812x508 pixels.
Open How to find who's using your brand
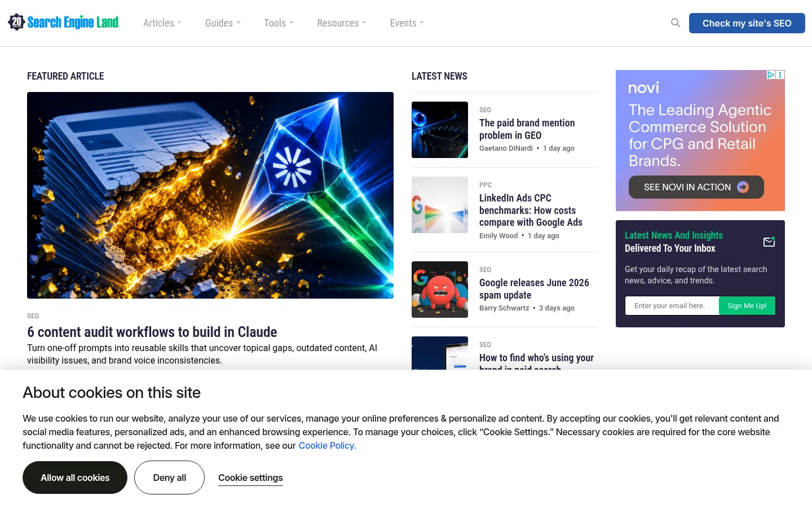(536, 361)
